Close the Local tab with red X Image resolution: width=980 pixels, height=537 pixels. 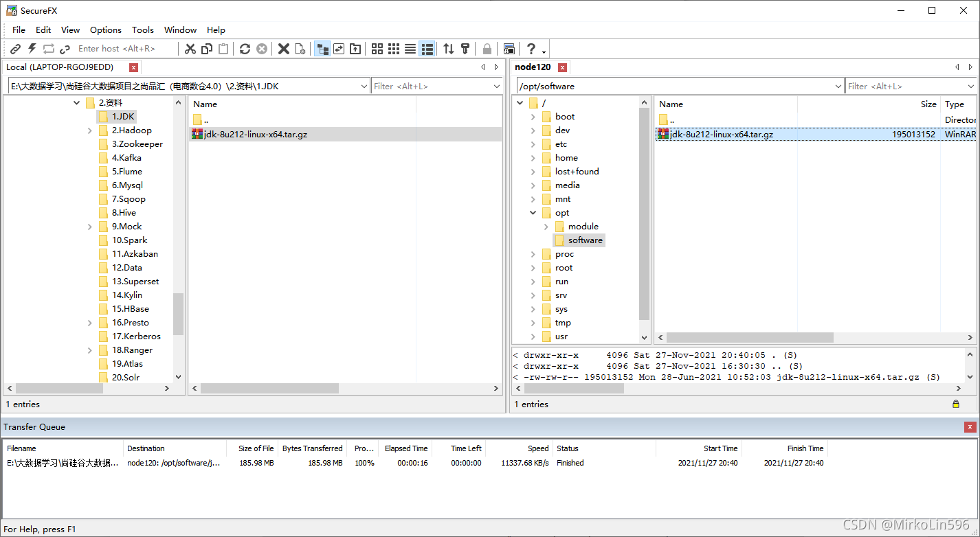tap(134, 67)
